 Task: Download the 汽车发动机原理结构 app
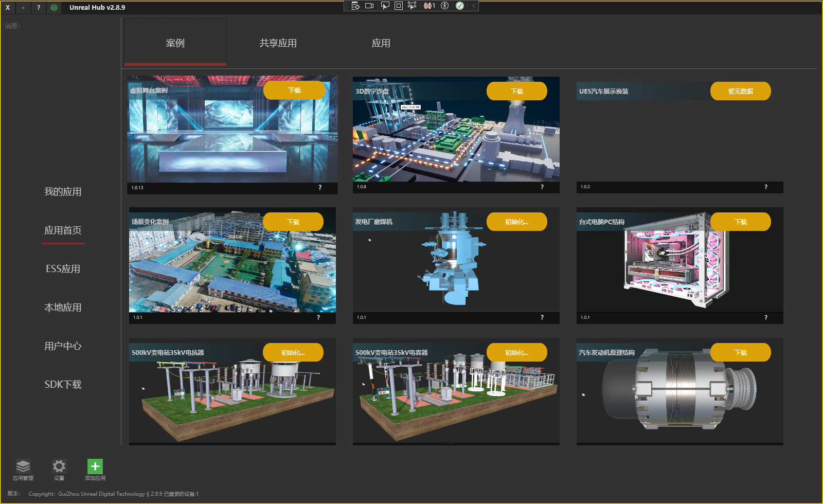coord(741,352)
